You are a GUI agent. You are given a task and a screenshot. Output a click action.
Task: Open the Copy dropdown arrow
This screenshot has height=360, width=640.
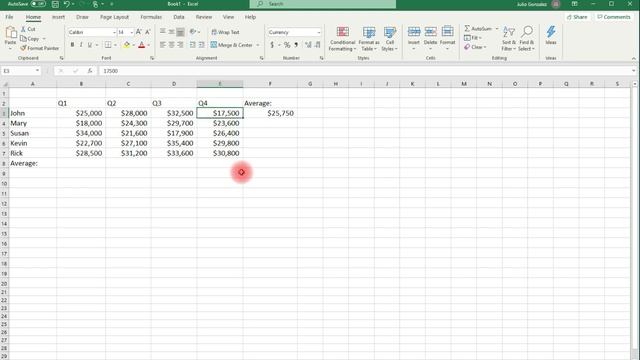coord(44,39)
